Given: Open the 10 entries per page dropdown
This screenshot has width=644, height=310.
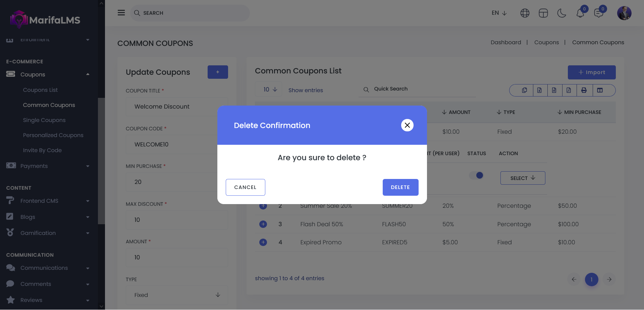Looking at the screenshot, I should tap(270, 89).
